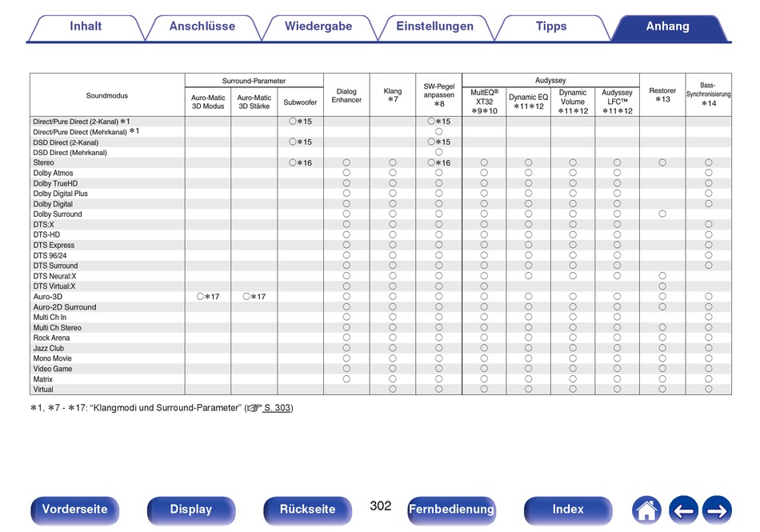
Task: Click the Auro-Matic 3D Modus header
Action: [x=208, y=102]
